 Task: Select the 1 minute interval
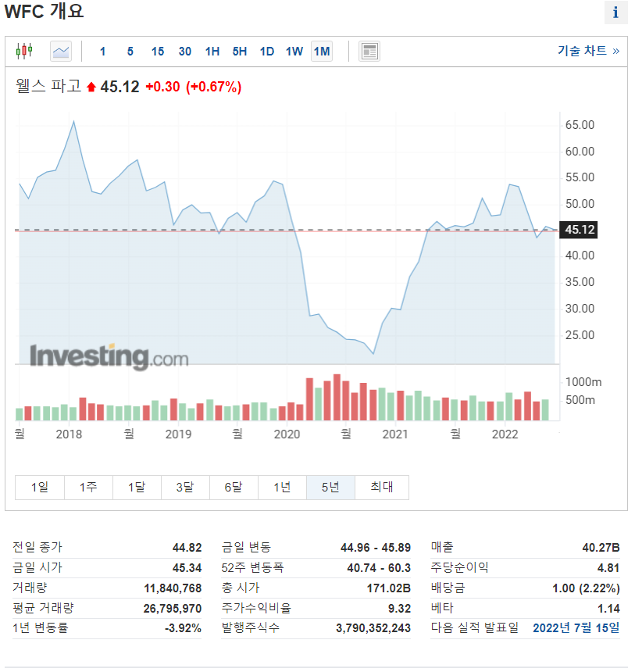[x=103, y=52]
